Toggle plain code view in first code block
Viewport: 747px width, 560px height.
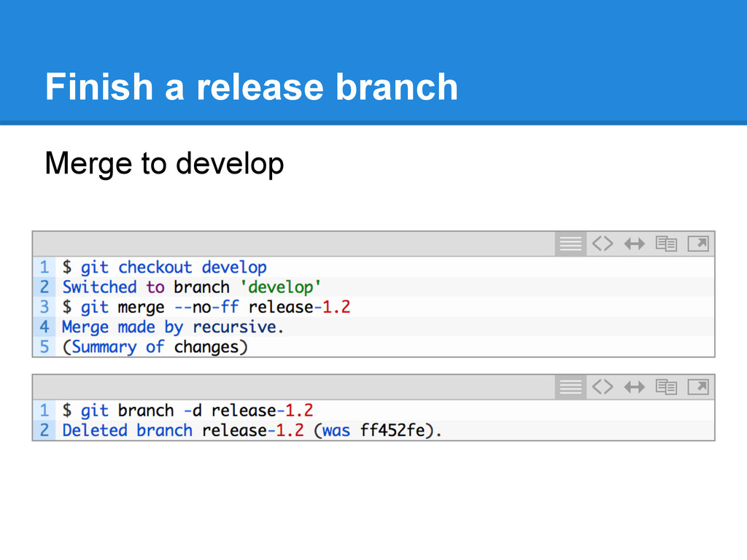[603, 244]
